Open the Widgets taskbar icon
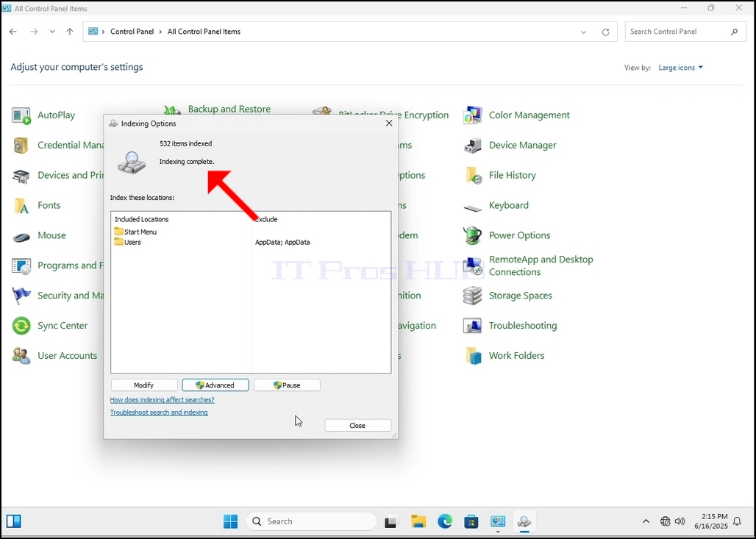This screenshot has width=756, height=539. [x=13, y=521]
